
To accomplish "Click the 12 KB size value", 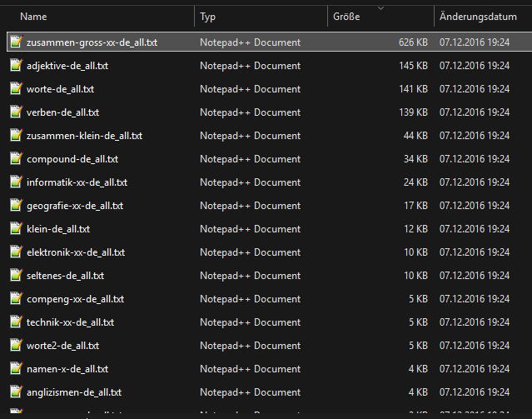I will coord(415,229).
